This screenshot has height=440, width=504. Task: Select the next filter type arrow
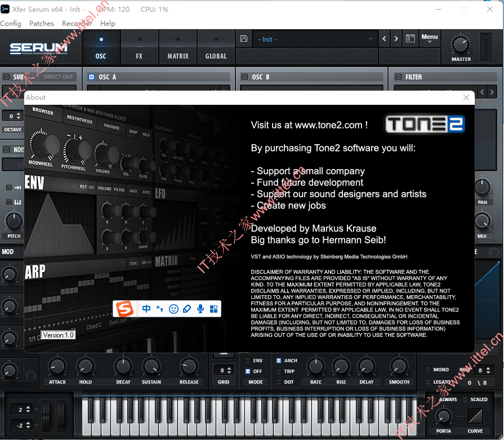(x=492, y=92)
